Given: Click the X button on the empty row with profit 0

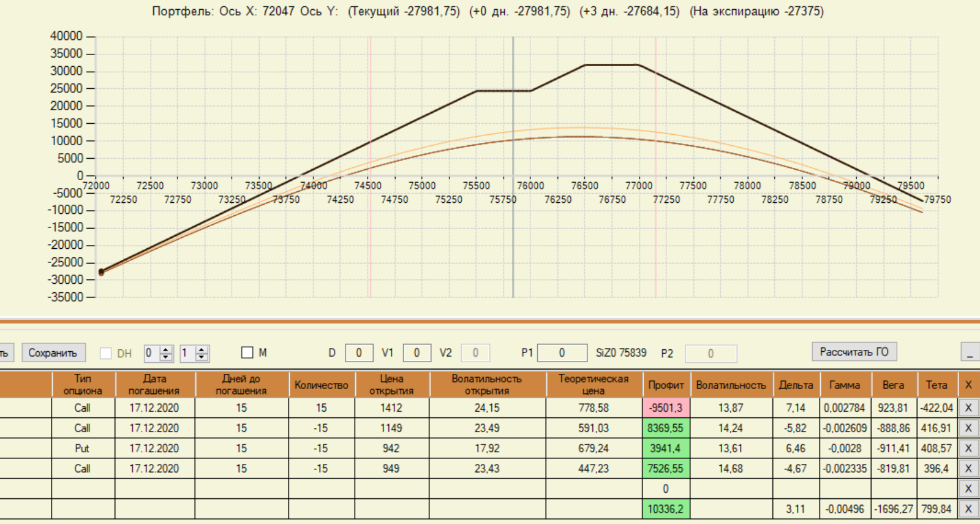Looking at the screenshot, I should coord(968,488).
